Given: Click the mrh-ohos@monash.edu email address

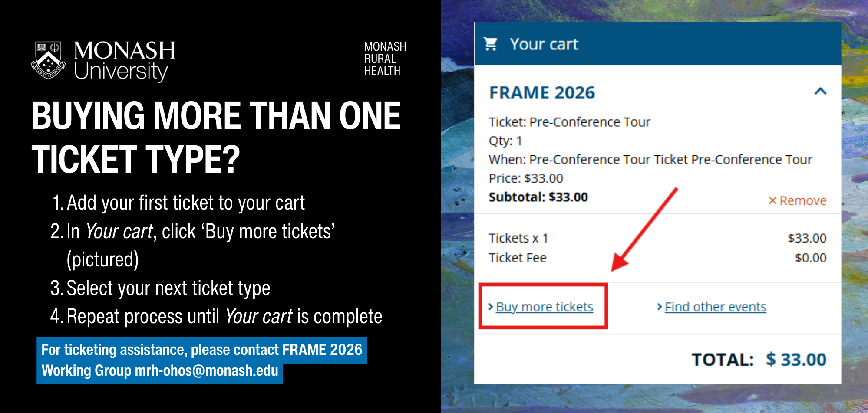Looking at the screenshot, I should (x=207, y=371).
